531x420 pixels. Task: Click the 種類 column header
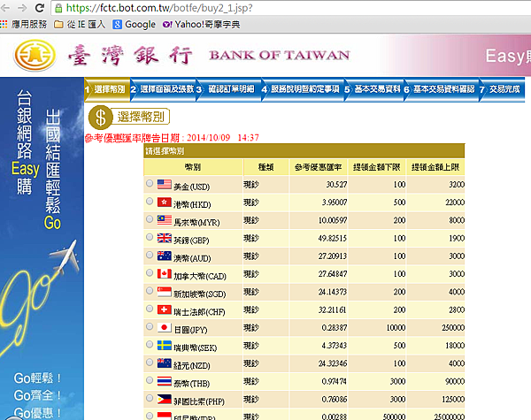point(265,167)
